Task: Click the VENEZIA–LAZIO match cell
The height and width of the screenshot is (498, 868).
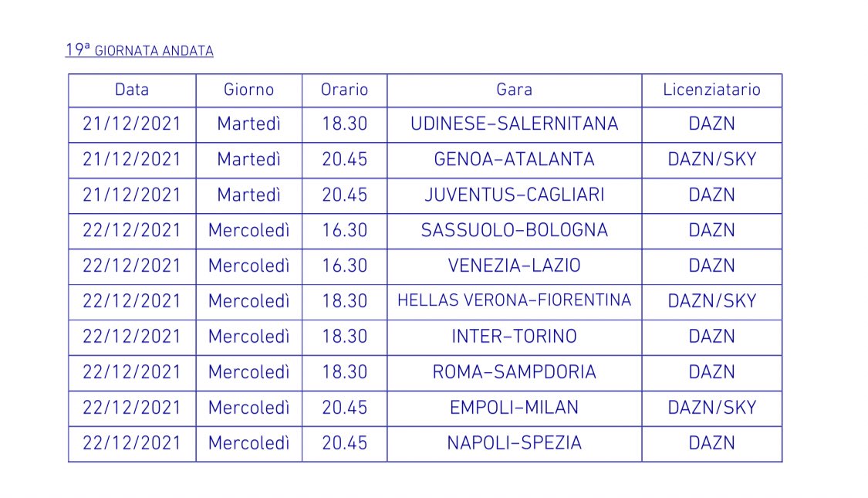Action: (514, 266)
